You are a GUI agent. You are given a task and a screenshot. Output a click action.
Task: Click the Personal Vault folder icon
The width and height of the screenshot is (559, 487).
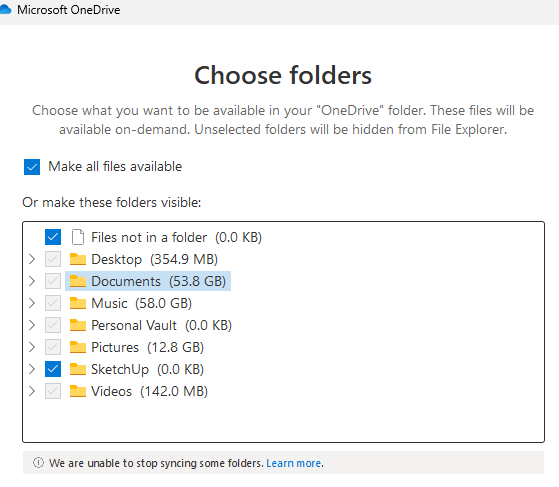tap(78, 325)
